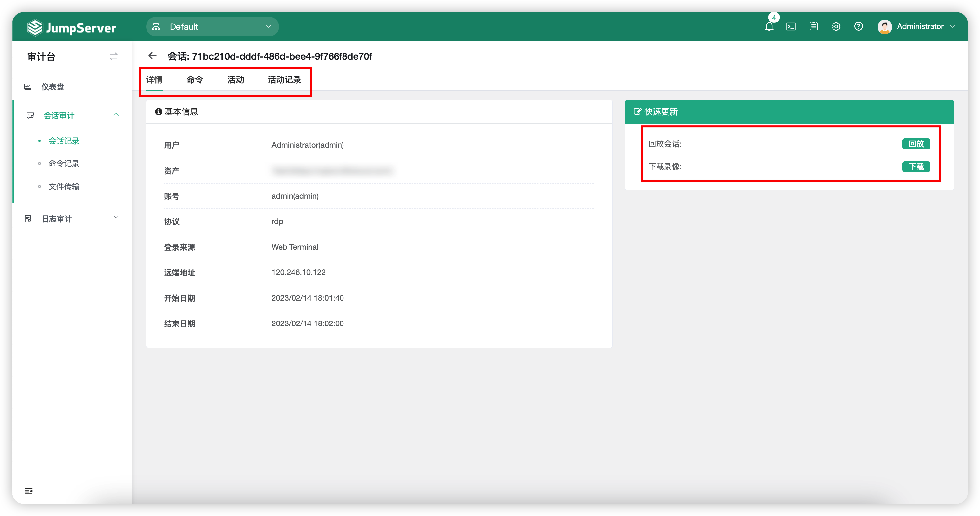Click the login source Web Terminal

click(294, 247)
